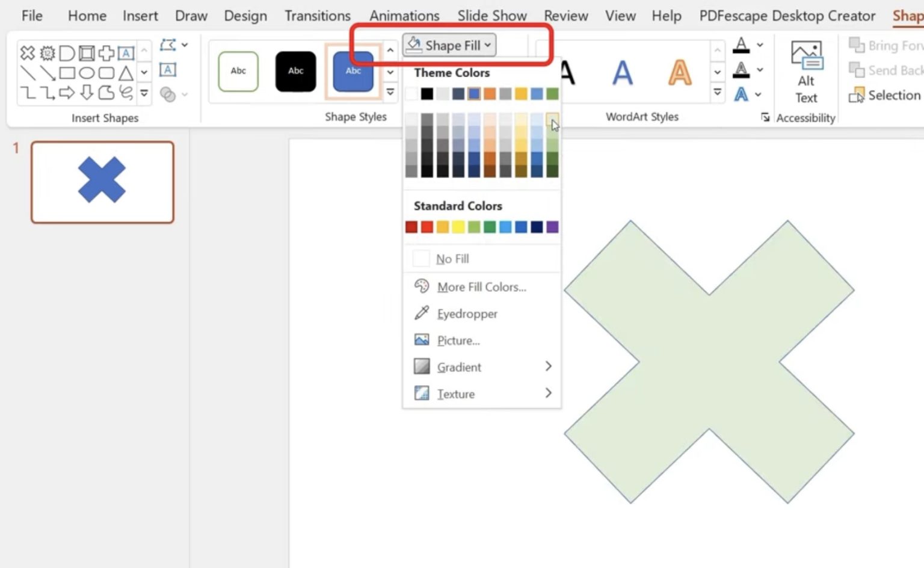924x568 pixels.
Task: Select the Oval shape in Insert Shapes
Action: [x=86, y=72]
